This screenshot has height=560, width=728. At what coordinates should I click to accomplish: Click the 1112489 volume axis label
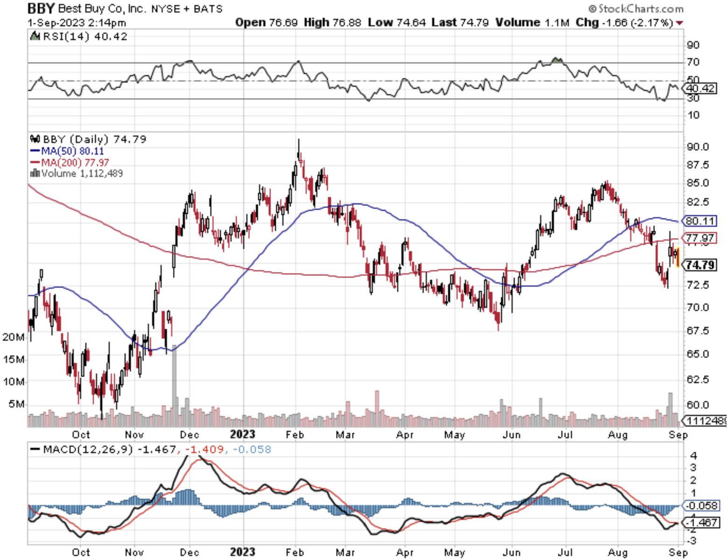click(706, 420)
